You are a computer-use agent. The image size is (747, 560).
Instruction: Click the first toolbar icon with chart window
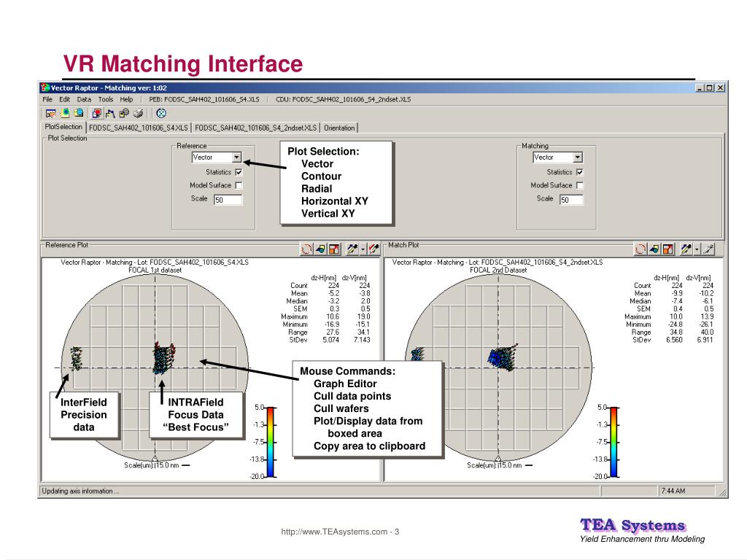tap(50, 113)
